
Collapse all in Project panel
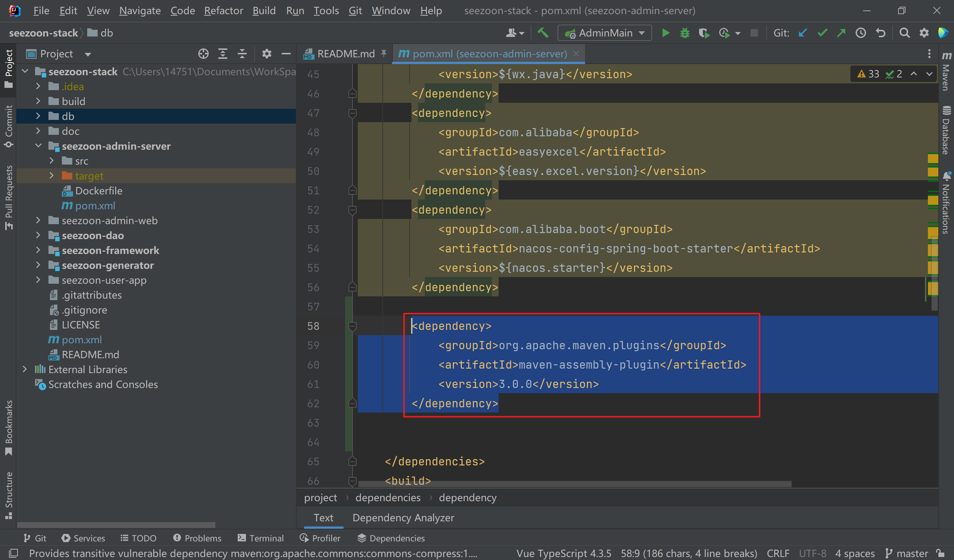pos(242,54)
